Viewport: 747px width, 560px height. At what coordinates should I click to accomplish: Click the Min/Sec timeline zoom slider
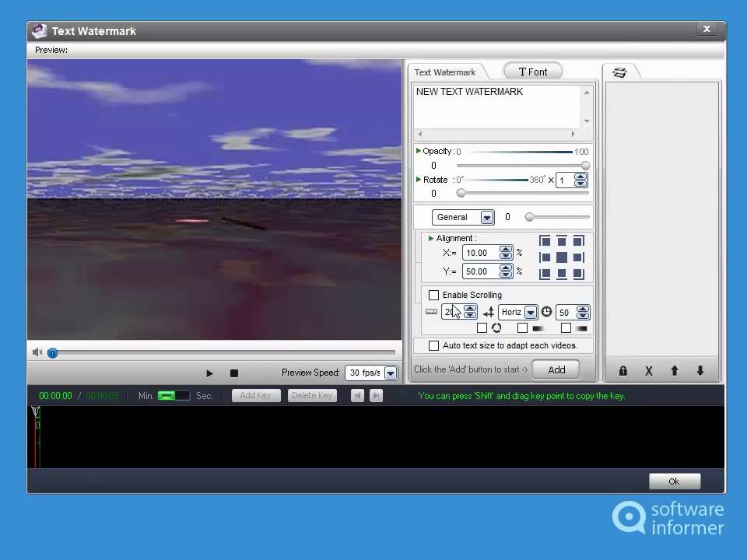[174, 396]
